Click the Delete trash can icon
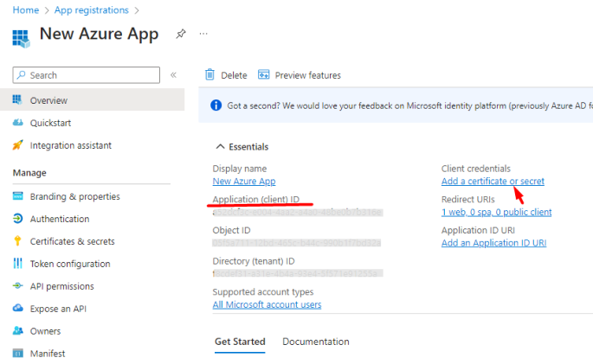 [209, 74]
